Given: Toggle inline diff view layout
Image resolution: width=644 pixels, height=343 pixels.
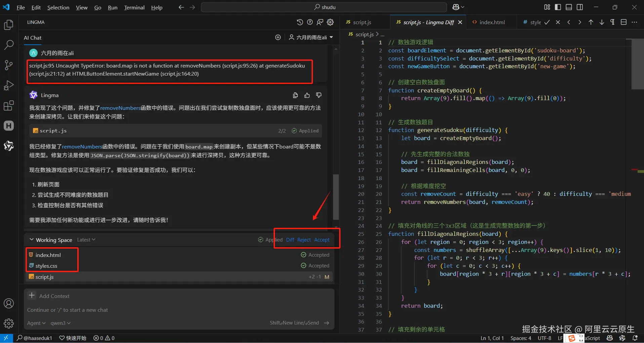Looking at the screenshot, I should coord(623,22).
